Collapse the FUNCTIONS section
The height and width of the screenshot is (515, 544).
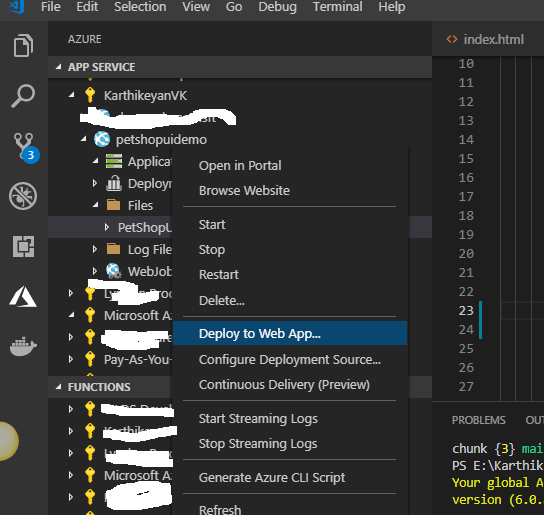(59, 387)
